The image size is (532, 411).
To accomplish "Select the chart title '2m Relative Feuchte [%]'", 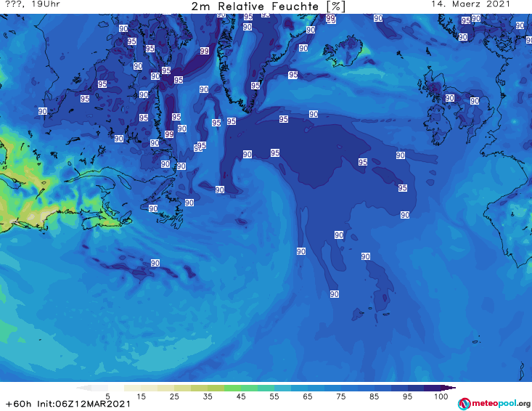I will click(268, 6).
